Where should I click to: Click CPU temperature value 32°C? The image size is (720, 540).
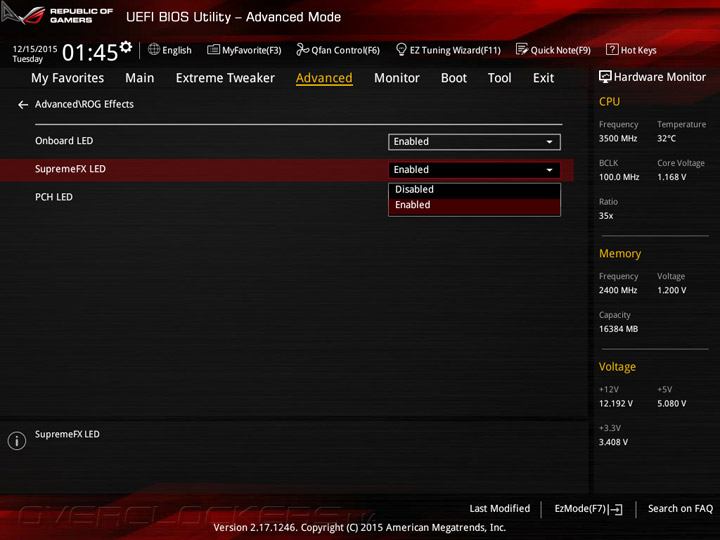(x=666, y=139)
